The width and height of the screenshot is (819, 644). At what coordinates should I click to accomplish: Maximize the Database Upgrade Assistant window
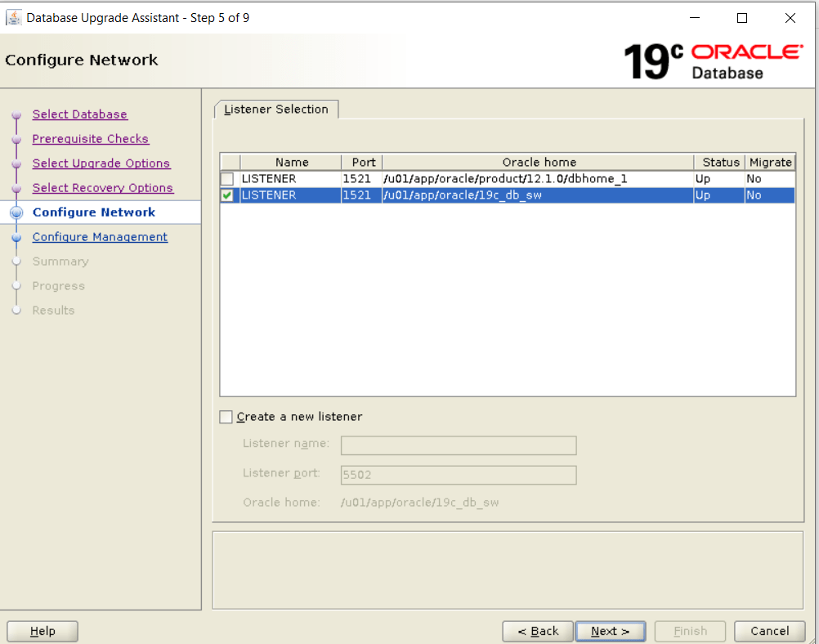(x=742, y=18)
